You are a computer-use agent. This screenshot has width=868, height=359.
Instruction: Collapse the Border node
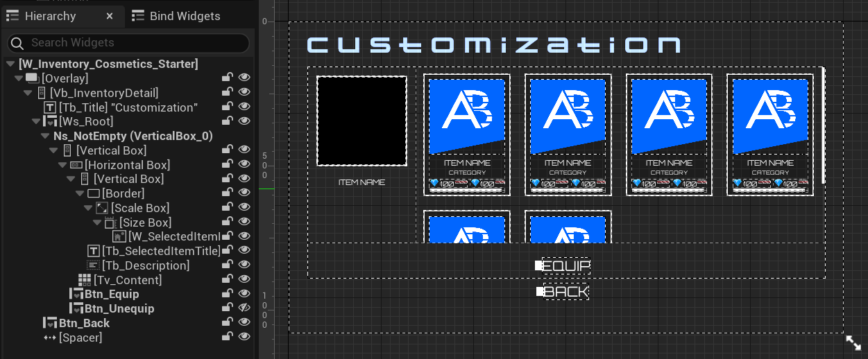(x=80, y=193)
